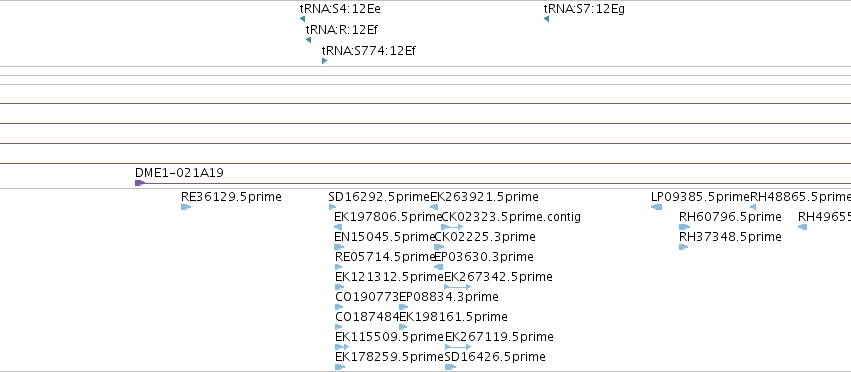Select the SD16426.5prime EST arrow
The image size is (851, 372).
pyautogui.click(x=450, y=367)
